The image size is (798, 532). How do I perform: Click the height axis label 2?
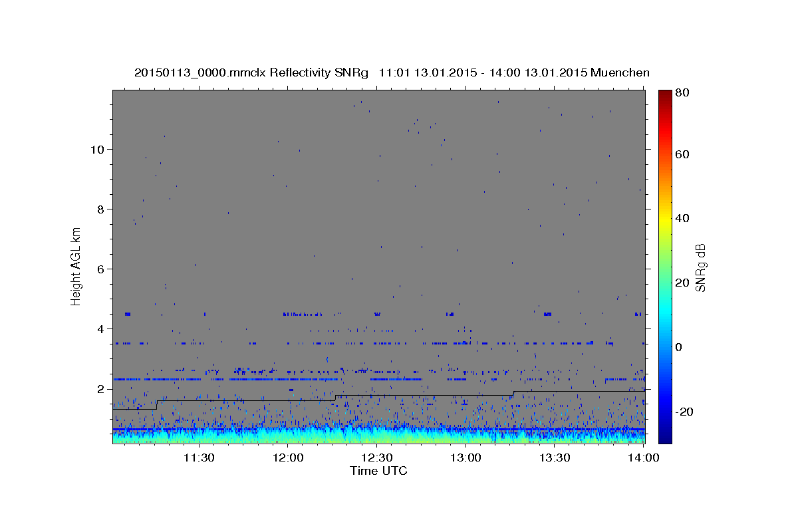click(101, 388)
